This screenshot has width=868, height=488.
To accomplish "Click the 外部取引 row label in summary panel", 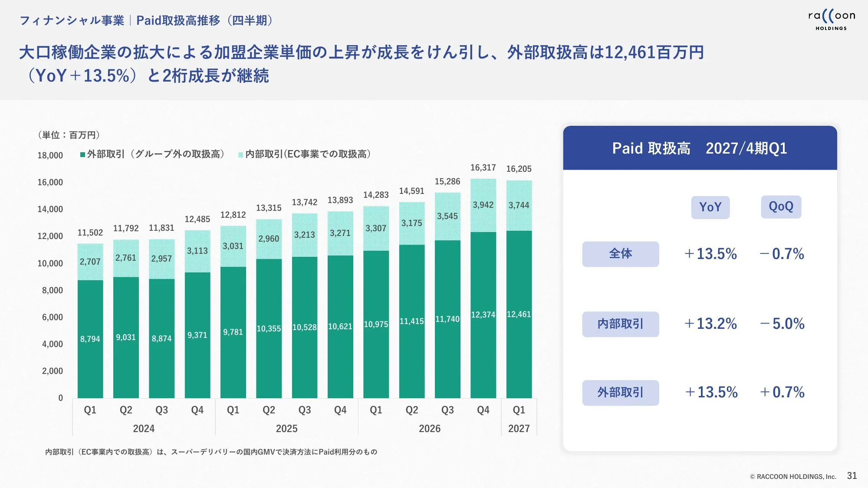I will pos(621,393).
